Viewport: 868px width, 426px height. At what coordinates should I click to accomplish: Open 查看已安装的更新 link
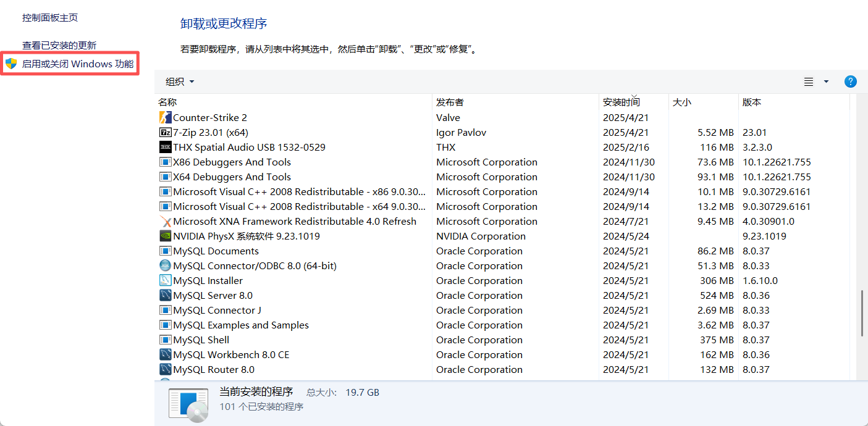tap(59, 45)
